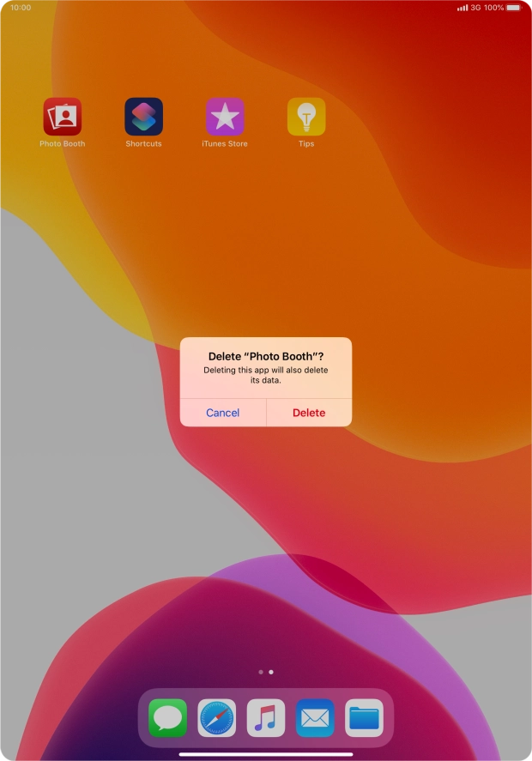The width and height of the screenshot is (532, 761).
Task: Tap the cellular signal bars icon
Action: 462,8
